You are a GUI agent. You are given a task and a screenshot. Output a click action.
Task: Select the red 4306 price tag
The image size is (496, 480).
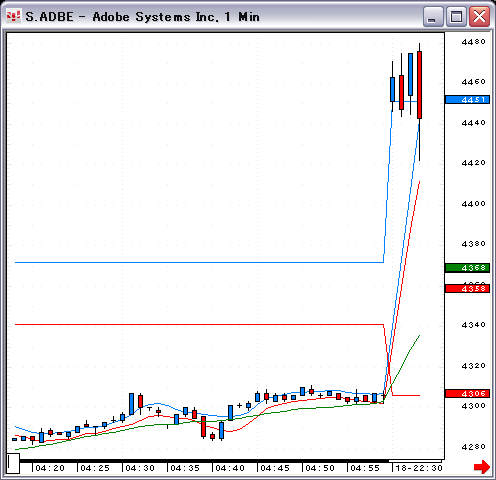point(467,394)
